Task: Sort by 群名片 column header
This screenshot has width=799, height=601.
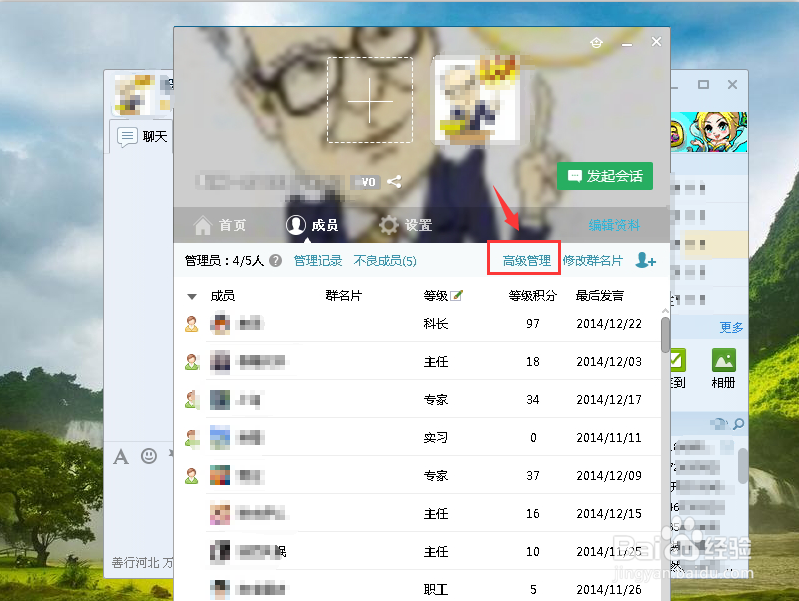Action: tap(344, 296)
